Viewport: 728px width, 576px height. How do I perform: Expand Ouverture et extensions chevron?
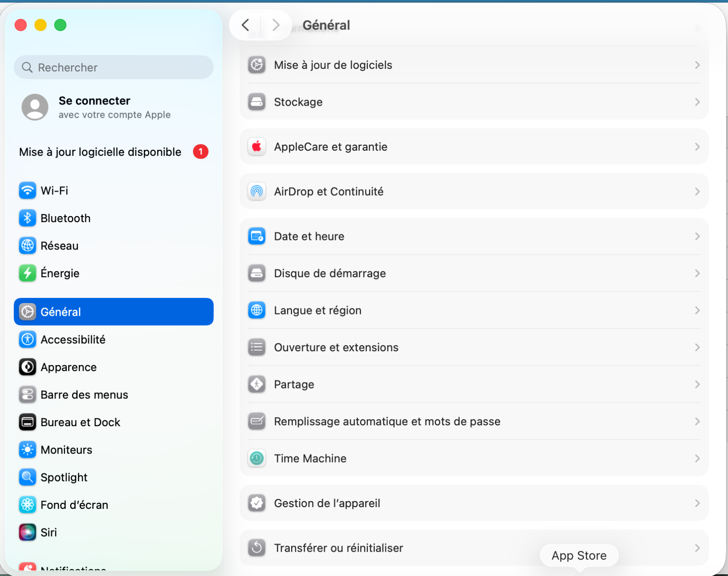[697, 347]
